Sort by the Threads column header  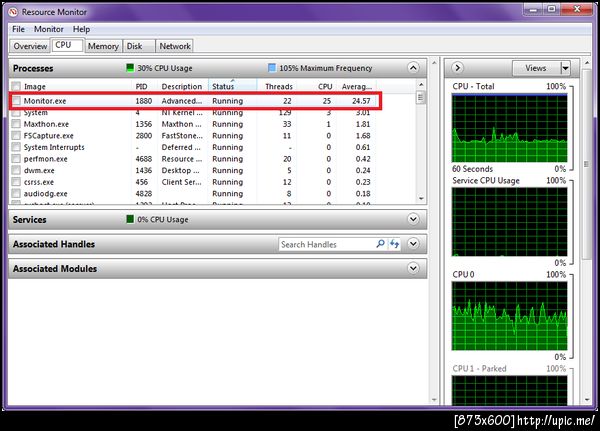[279, 87]
